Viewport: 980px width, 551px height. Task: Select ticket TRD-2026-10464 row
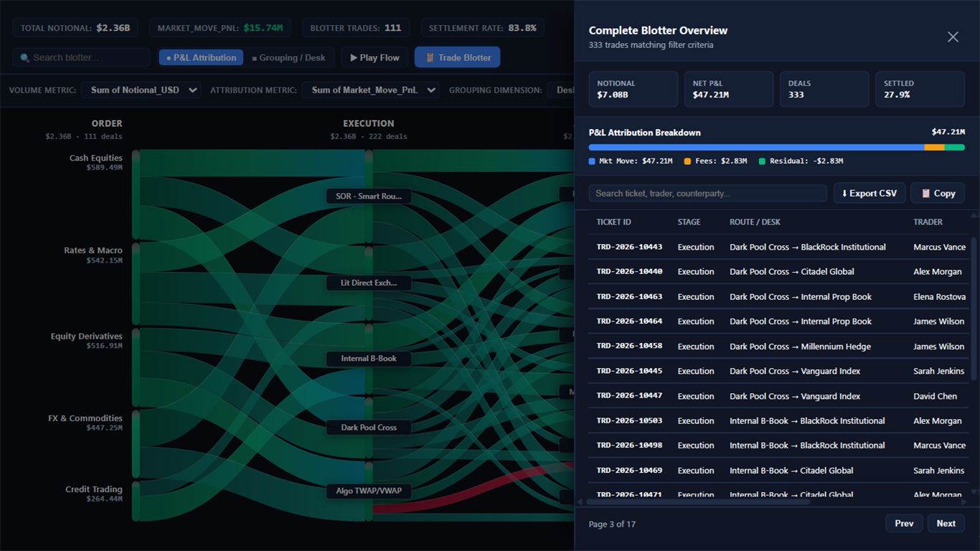click(x=777, y=321)
